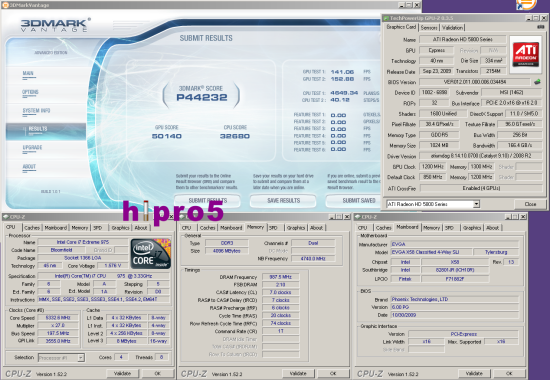Click the ATI CrossFire field Enabled (4 GPUs)
This screenshot has height=380, width=550.
[x=481, y=188]
